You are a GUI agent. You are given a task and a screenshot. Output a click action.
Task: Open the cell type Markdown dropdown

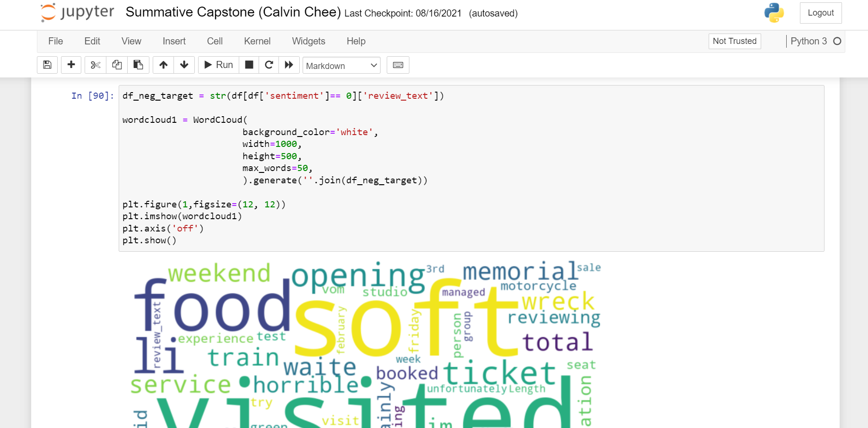pos(341,66)
